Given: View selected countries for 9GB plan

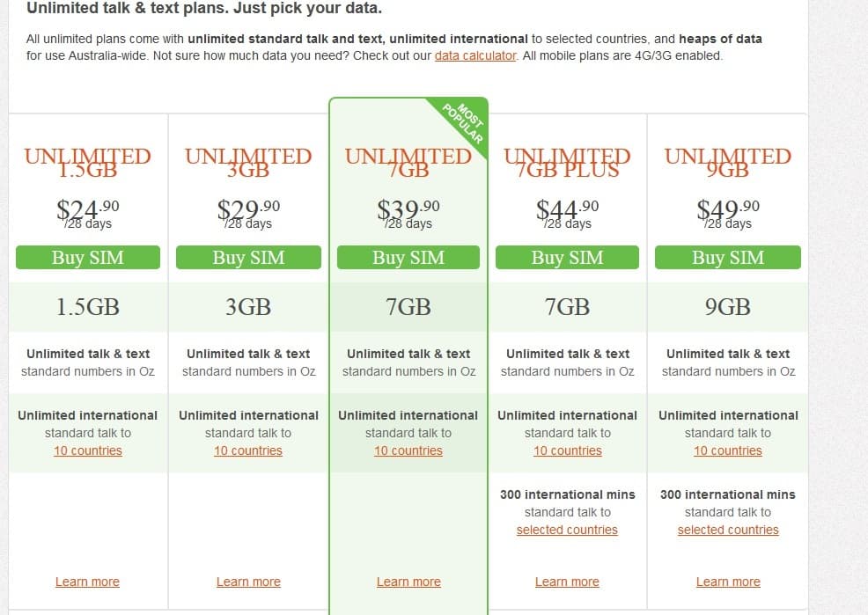Looking at the screenshot, I should point(728,530).
